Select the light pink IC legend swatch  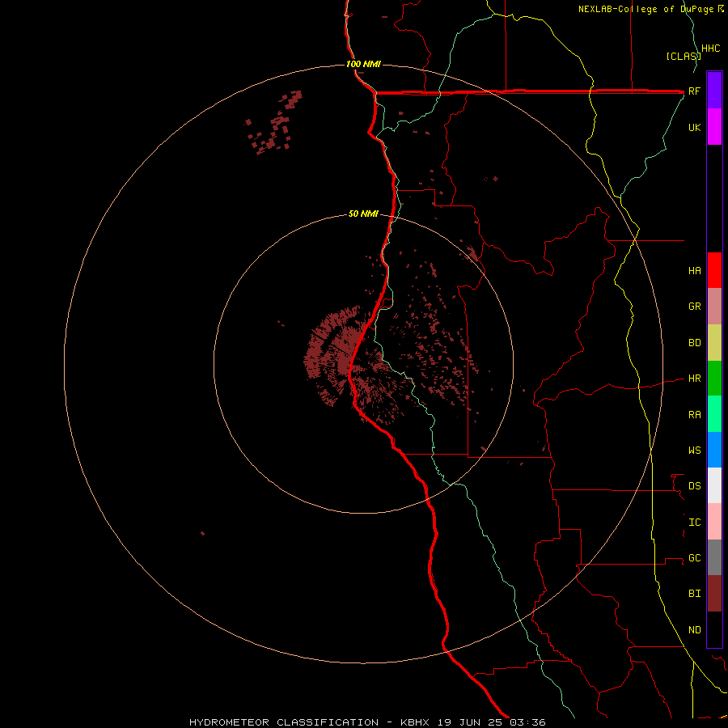714,522
